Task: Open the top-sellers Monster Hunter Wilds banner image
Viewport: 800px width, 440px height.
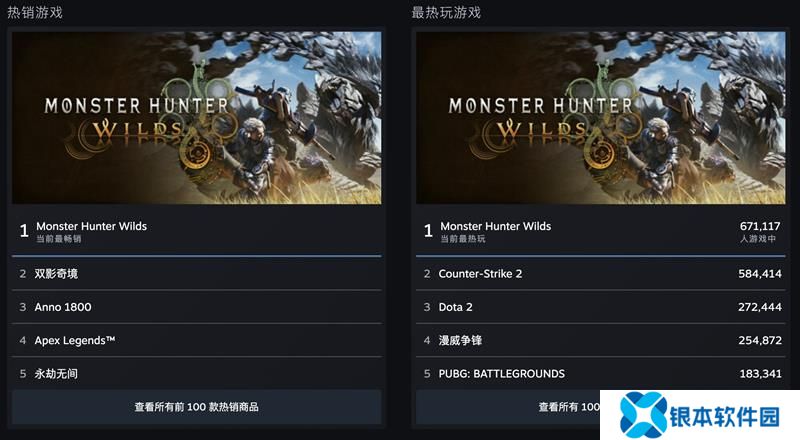Action: [x=196, y=118]
